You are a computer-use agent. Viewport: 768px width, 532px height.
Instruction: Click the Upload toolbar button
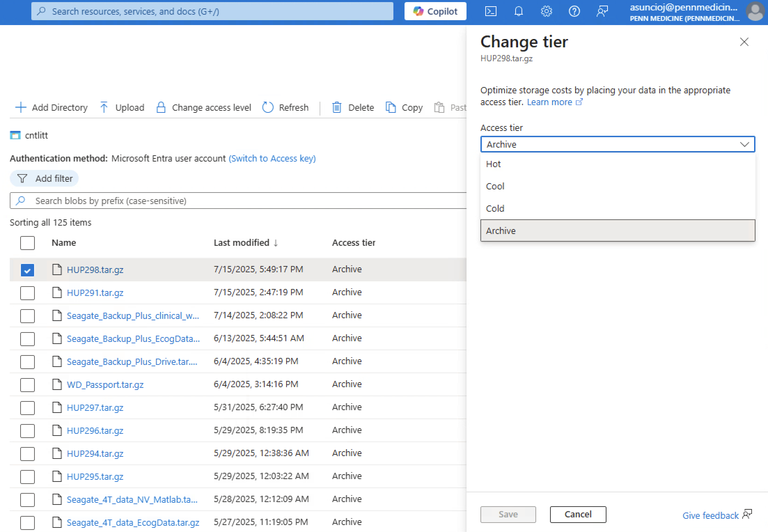[122, 108]
